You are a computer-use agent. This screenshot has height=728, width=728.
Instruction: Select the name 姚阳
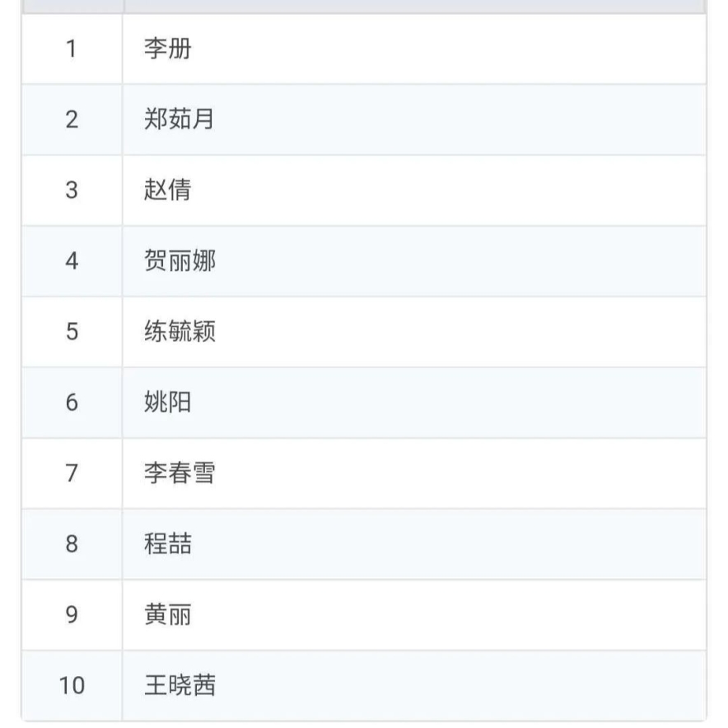tap(168, 403)
